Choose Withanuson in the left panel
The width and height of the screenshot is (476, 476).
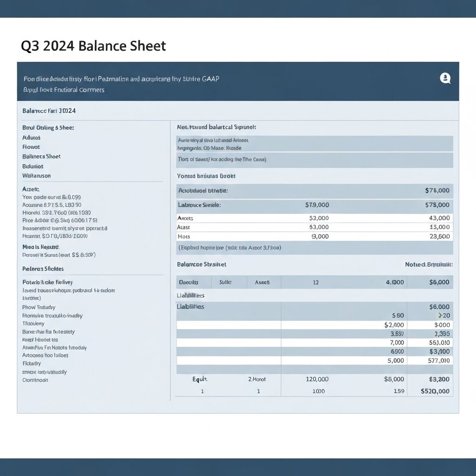(x=36, y=176)
